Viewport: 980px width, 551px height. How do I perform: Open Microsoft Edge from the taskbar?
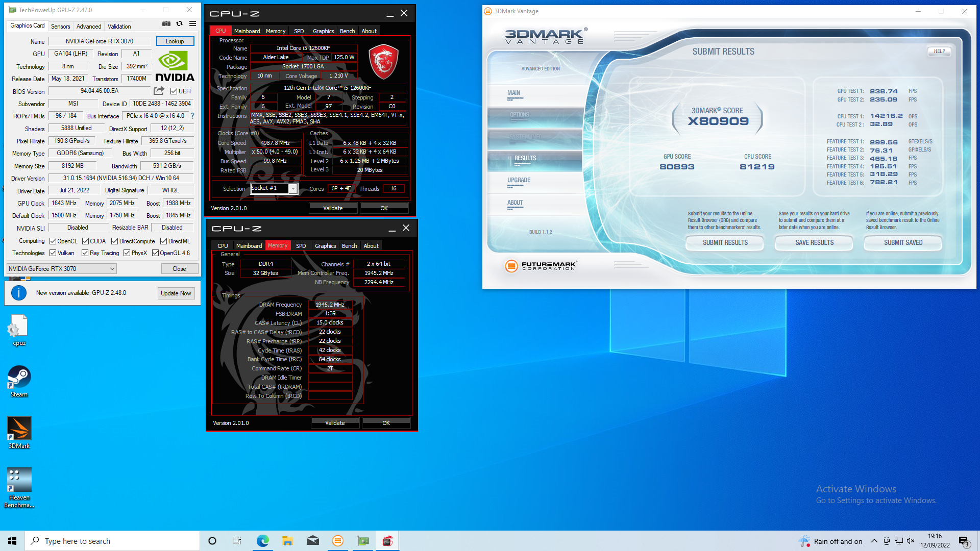coord(262,541)
